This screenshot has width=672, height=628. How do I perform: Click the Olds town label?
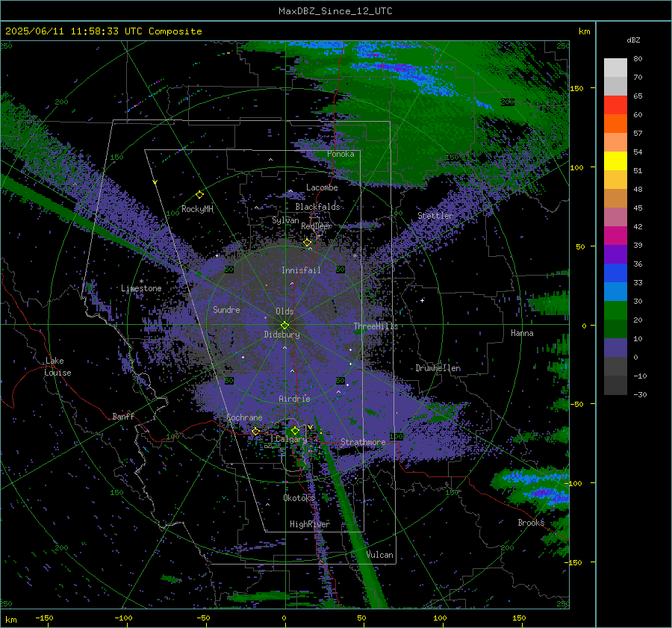click(284, 311)
